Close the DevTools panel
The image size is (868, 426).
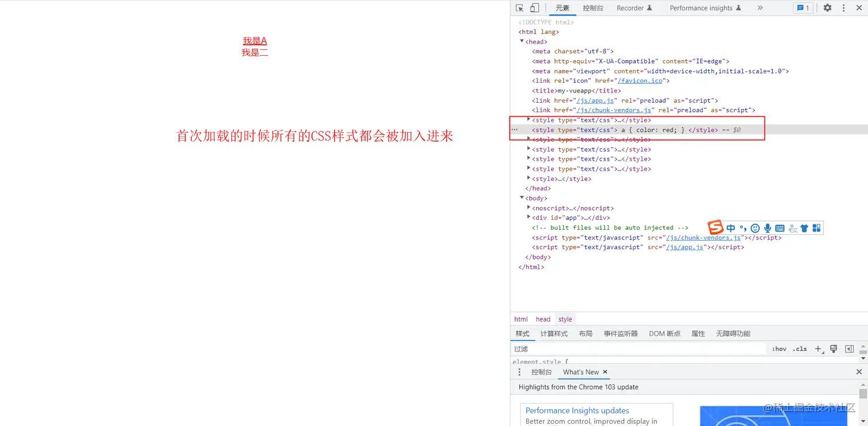pos(859,8)
